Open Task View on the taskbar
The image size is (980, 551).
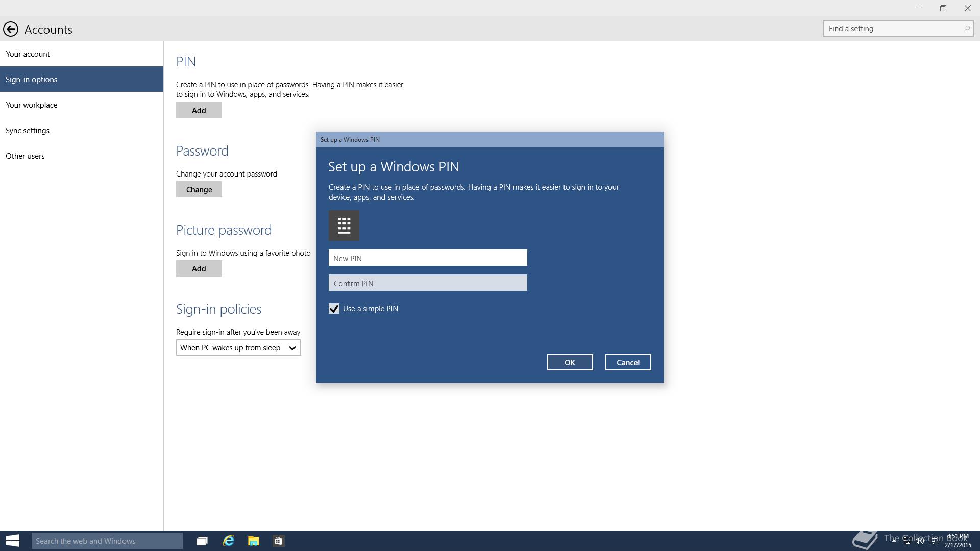[x=202, y=541]
